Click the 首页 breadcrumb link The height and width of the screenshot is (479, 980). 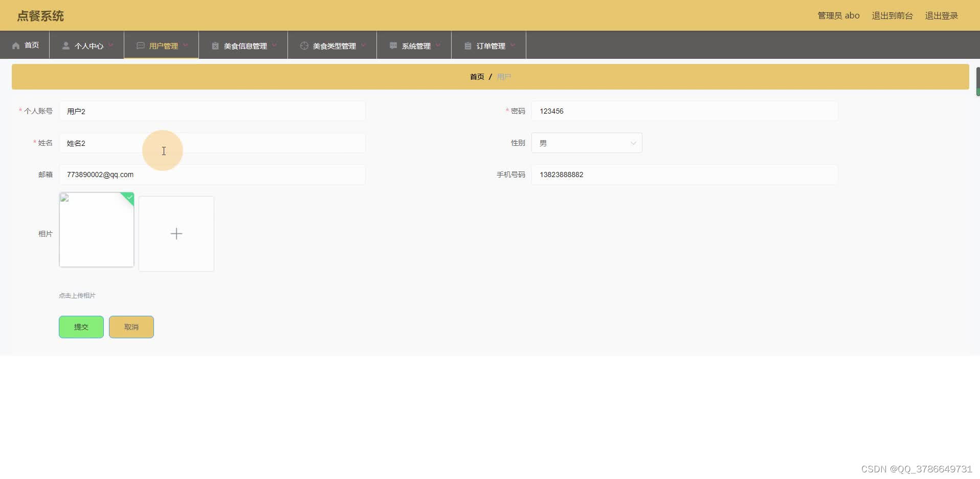[x=477, y=77]
